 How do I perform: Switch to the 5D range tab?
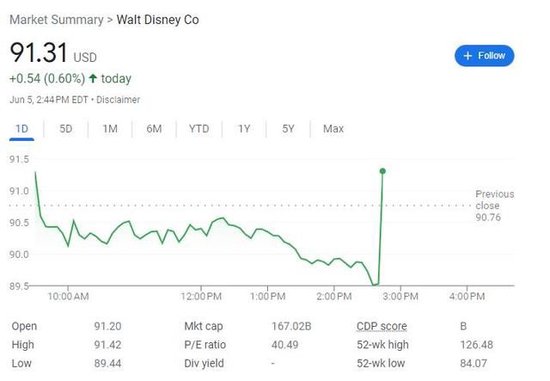coord(66,129)
